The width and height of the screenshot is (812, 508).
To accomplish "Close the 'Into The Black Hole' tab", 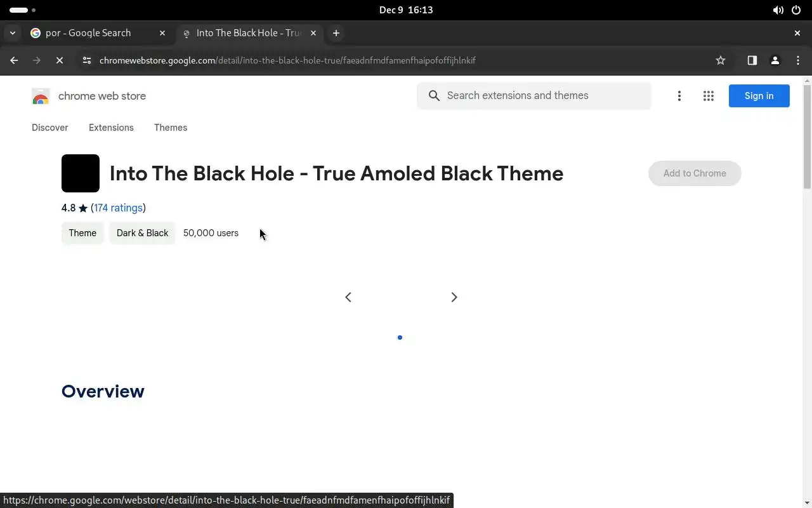I will click(313, 33).
